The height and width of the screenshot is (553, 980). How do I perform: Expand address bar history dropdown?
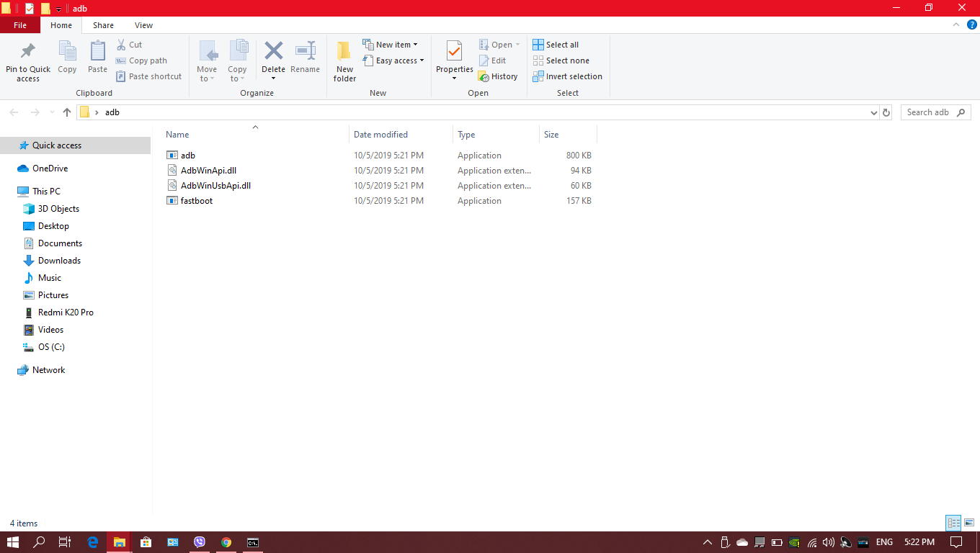pyautogui.click(x=873, y=112)
